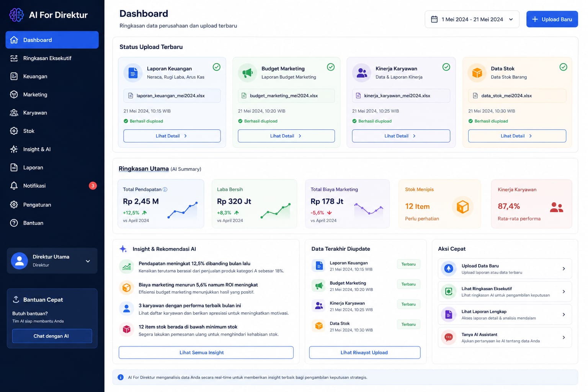Screen dimensions: 588x392
Task: Click the info icon next to Total Pendapatan
Action: 165,189
